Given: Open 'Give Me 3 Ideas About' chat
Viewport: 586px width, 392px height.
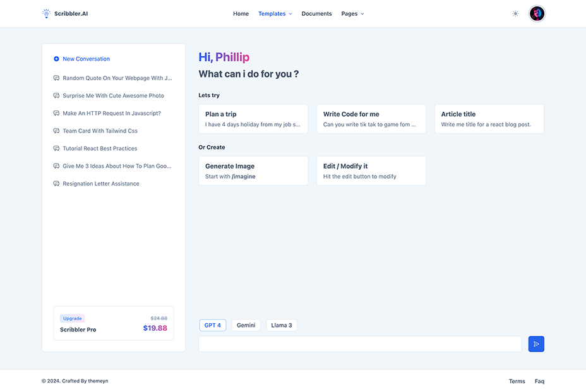Looking at the screenshot, I should (x=117, y=166).
